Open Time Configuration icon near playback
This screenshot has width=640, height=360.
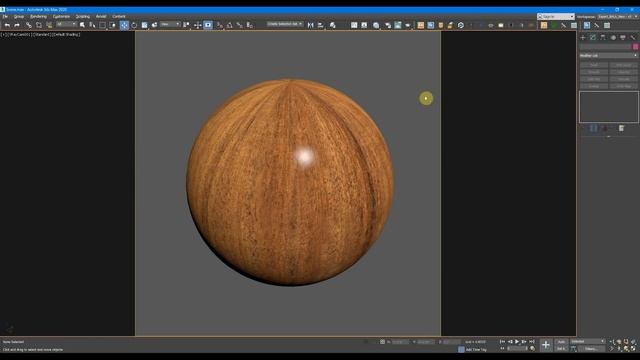point(533,349)
